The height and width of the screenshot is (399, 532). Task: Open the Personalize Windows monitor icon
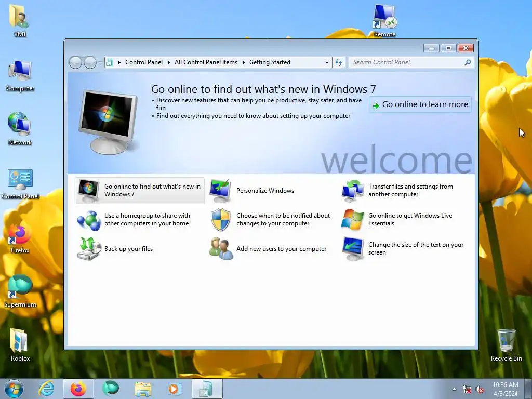point(220,191)
